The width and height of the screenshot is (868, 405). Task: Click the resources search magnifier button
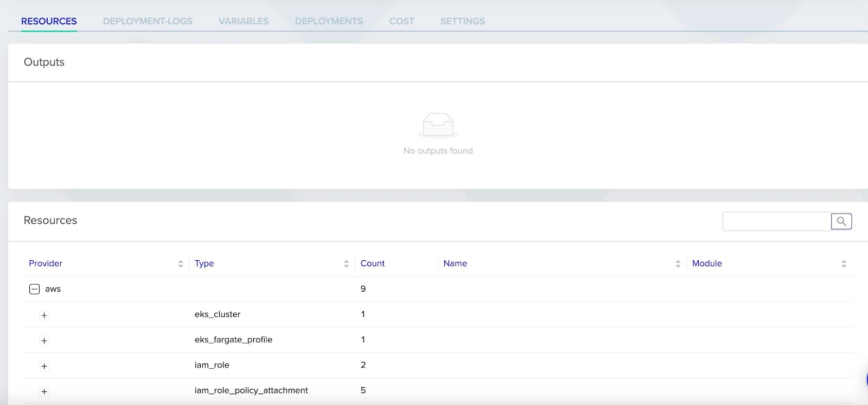[x=841, y=221]
